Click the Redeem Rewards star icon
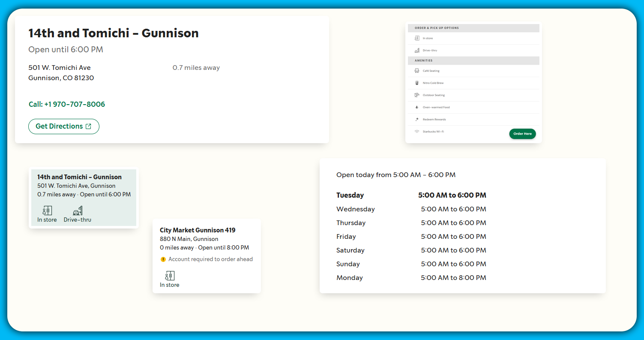Image resolution: width=644 pixels, height=340 pixels. coord(417,120)
